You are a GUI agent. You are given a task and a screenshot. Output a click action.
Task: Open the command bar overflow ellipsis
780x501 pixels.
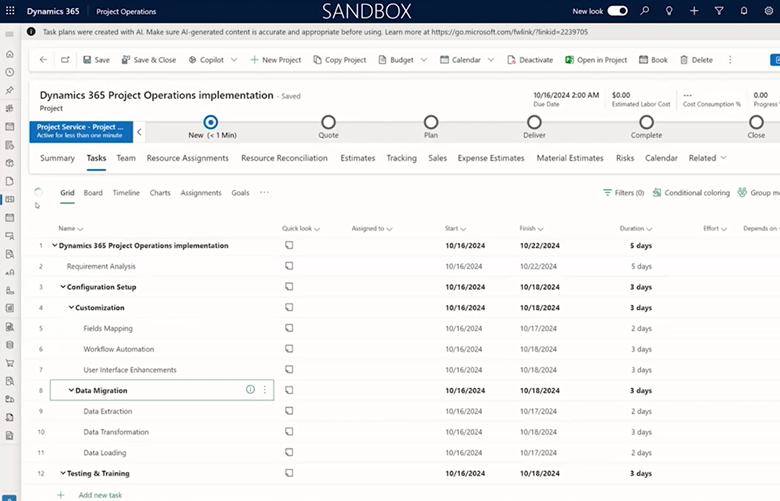click(730, 60)
